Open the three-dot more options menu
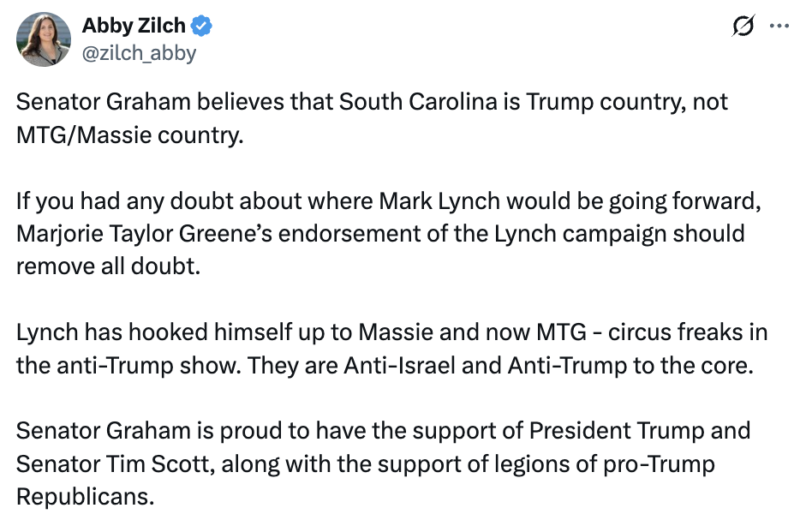The height and width of the screenshot is (526, 812). (x=779, y=26)
